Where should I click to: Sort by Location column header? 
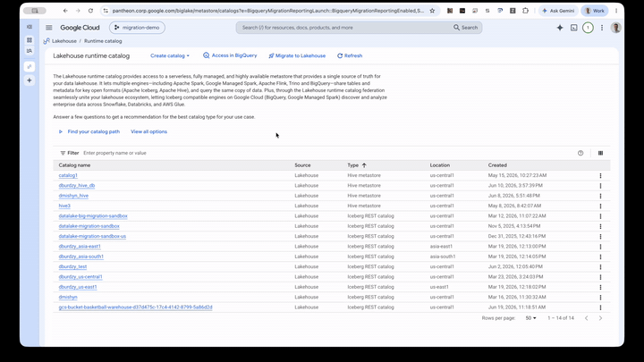tap(440, 165)
